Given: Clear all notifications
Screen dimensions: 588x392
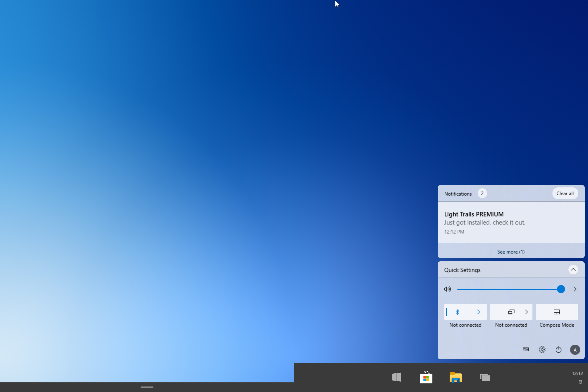Looking at the screenshot, I should point(565,194).
